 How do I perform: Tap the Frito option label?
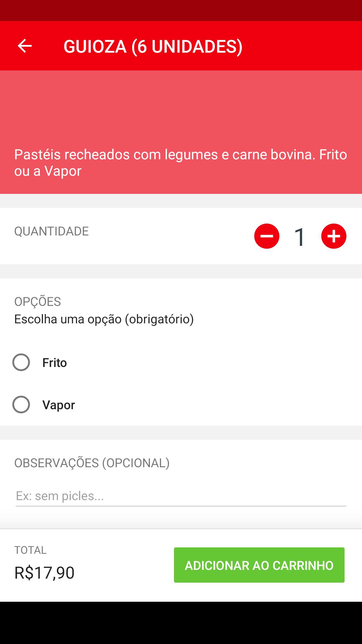pyautogui.click(x=55, y=363)
